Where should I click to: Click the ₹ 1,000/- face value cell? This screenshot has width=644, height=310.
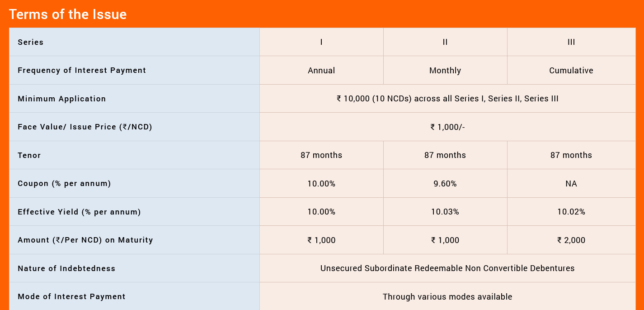coord(447,127)
